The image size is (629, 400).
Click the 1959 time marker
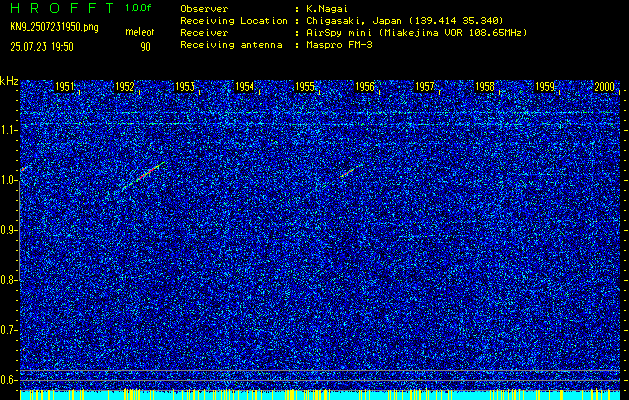(545, 87)
